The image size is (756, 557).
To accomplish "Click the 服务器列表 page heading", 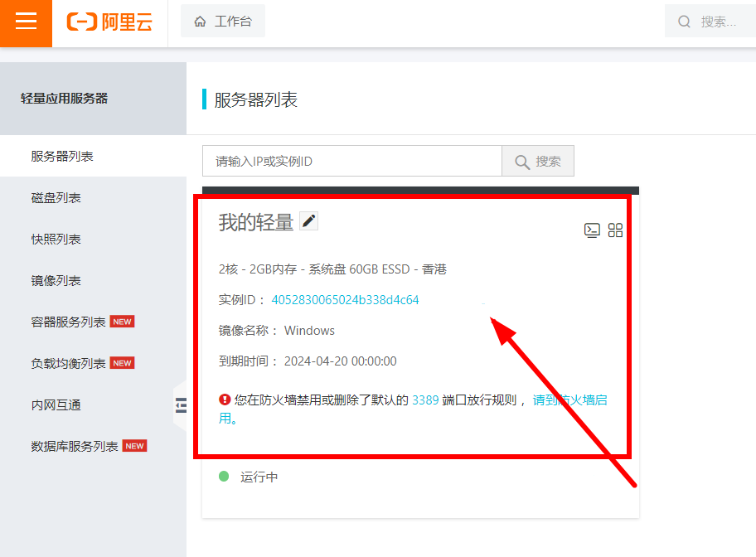I will point(256,99).
